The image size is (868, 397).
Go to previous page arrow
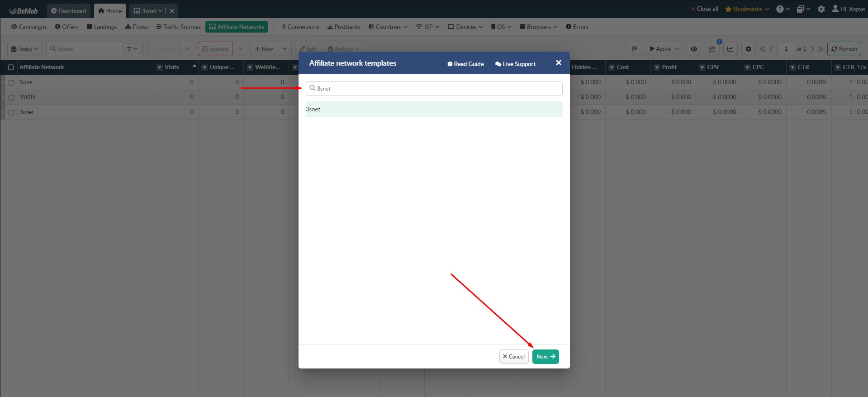coord(771,49)
